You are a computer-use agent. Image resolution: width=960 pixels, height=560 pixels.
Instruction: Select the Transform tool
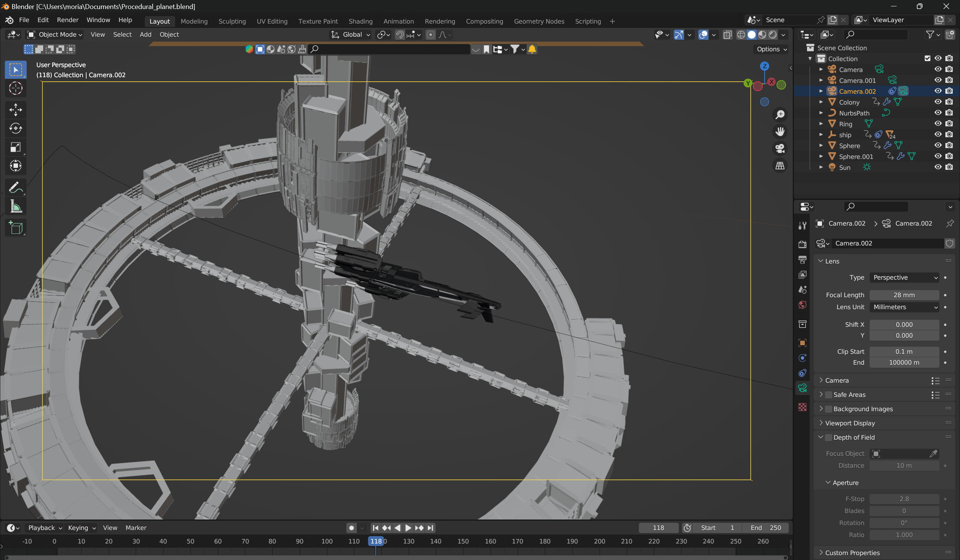click(16, 166)
